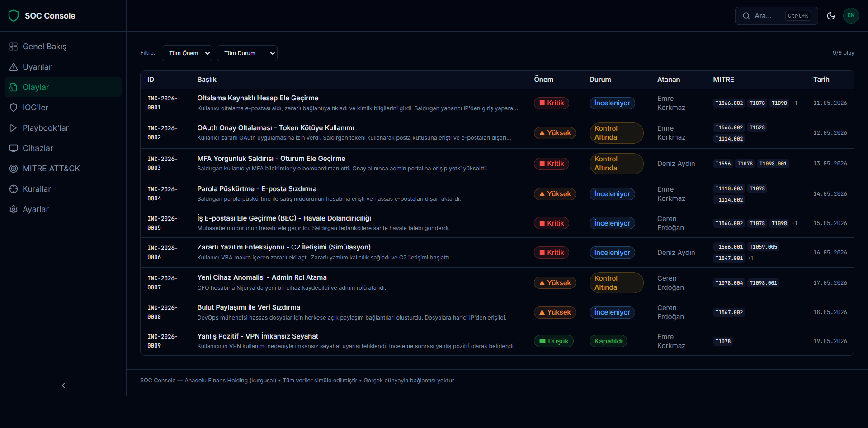The height and width of the screenshot is (428, 868).
Task: Open Yanlış Pozitif - VPN İmkansız Seyahat
Action: [x=258, y=336]
